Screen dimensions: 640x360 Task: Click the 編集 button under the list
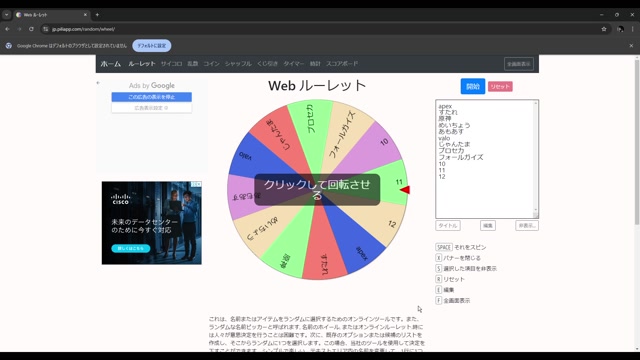pos(488,225)
